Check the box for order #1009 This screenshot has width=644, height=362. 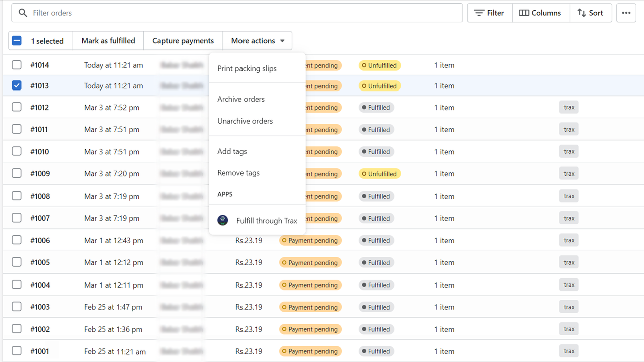click(x=17, y=173)
